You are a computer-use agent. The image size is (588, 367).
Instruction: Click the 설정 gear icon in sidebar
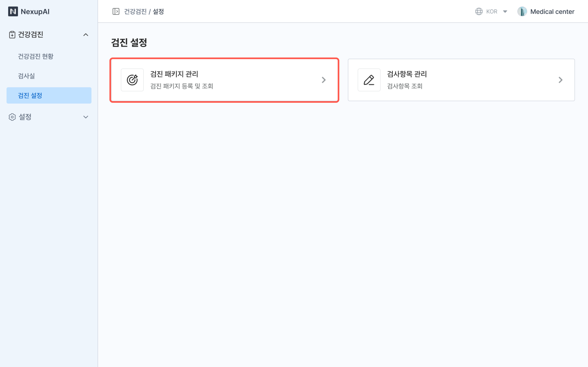pyautogui.click(x=12, y=117)
